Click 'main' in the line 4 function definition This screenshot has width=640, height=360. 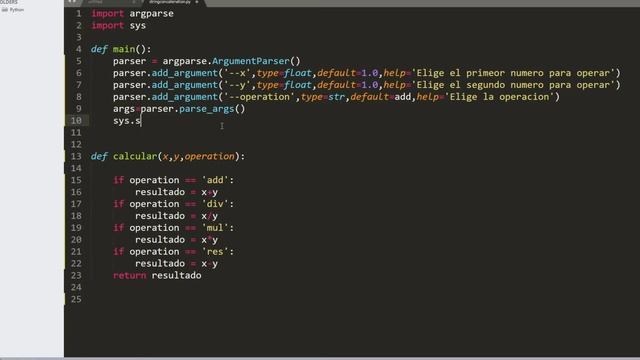(x=124, y=49)
